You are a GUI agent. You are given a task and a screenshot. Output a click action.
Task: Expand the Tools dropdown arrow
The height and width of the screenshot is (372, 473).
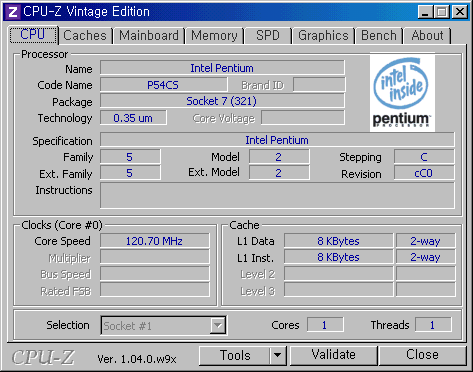click(x=278, y=355)
